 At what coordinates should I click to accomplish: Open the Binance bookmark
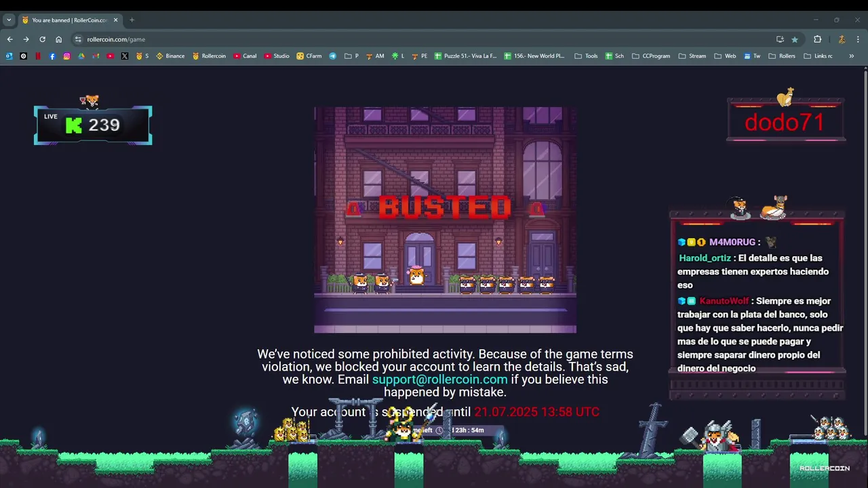pos(170,56)
